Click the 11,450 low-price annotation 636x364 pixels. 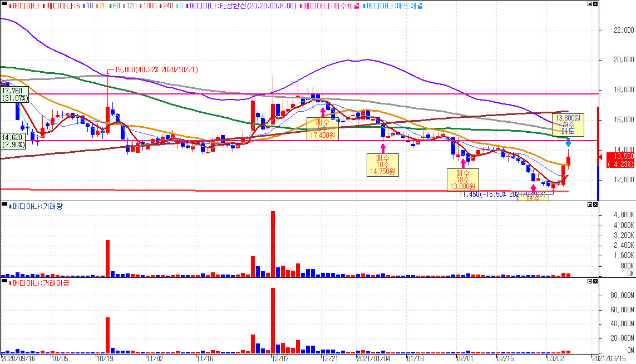click(x=502, y=195)
